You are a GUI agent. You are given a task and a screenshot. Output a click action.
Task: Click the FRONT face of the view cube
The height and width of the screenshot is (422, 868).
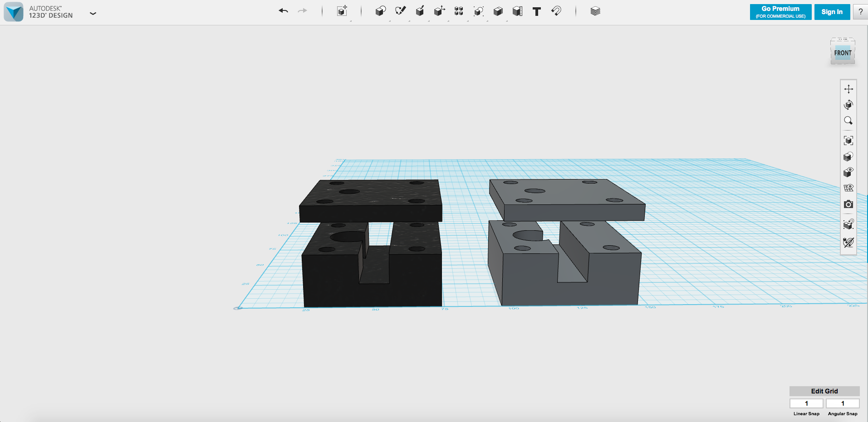(843, 53)
